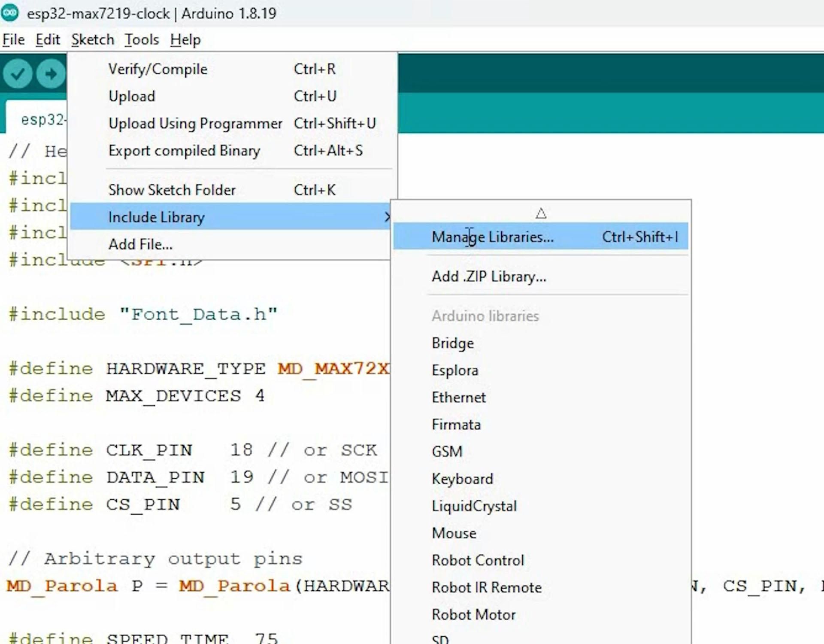824x644 pixels.
Task: Click the CLK_PIN 18 define line
Action: point(193,450)
